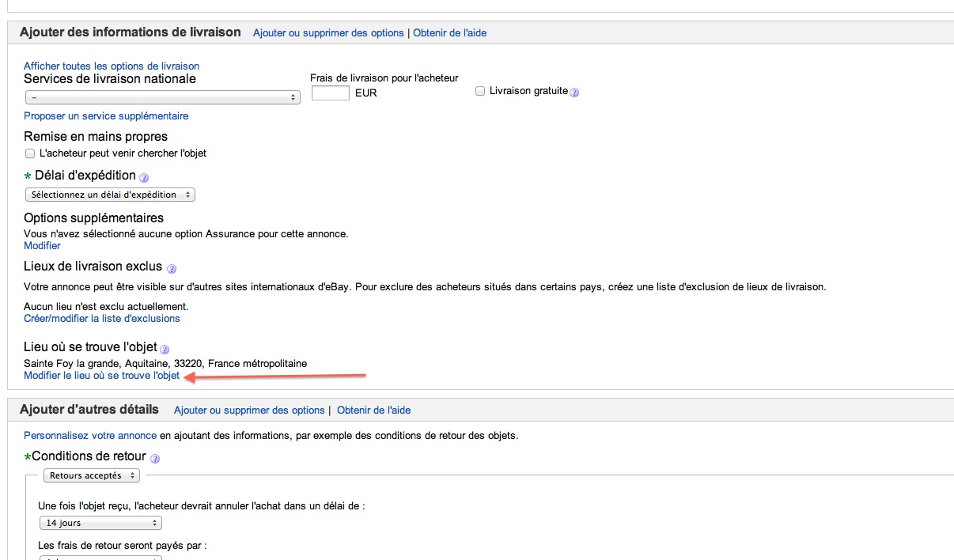
Task: Enable the Livraison gratuite checkbox
Action: tap(480, 92)
